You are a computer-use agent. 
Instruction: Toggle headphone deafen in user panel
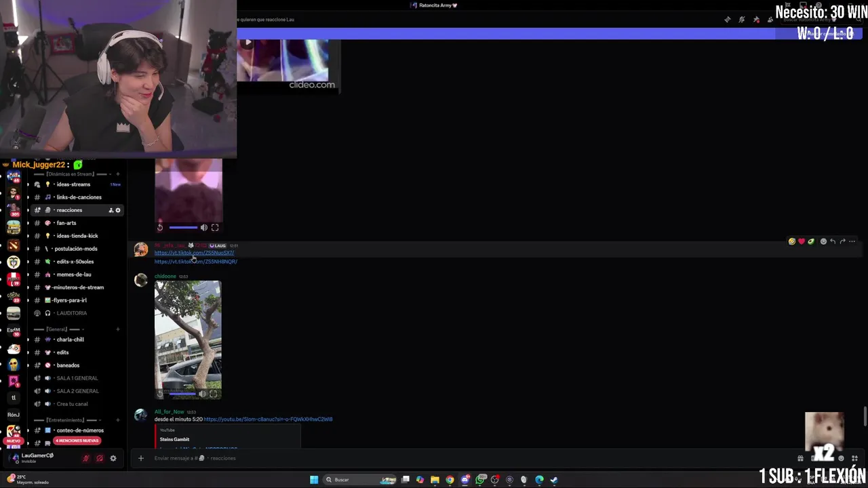coord(100,459)
